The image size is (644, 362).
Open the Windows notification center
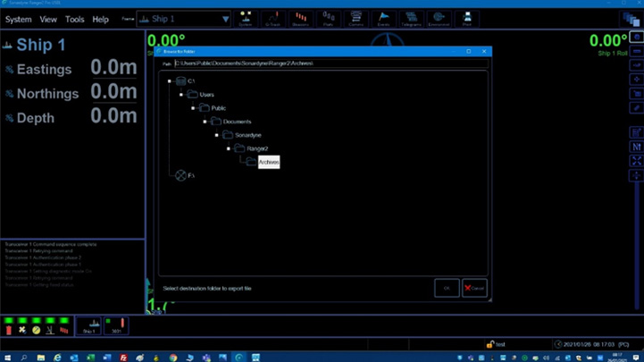[636, 358]
